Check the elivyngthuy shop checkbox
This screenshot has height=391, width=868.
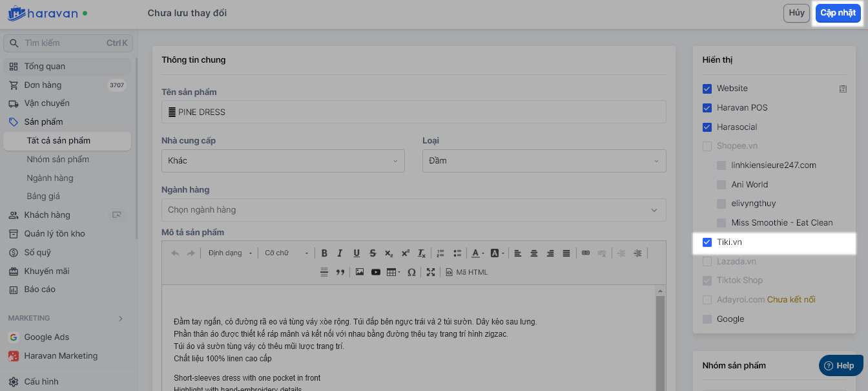coord(721,204)
